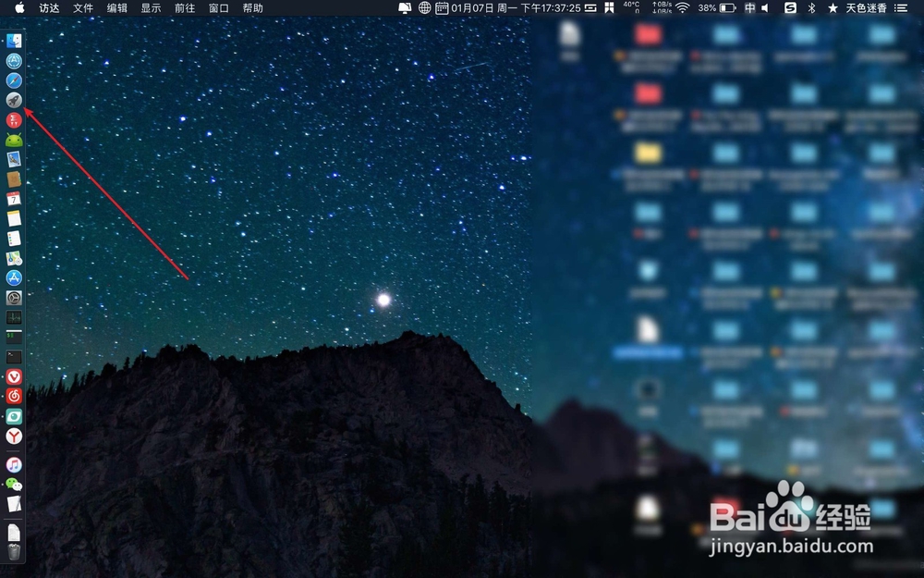Open Safari from the Dock

tap(14, 80)
